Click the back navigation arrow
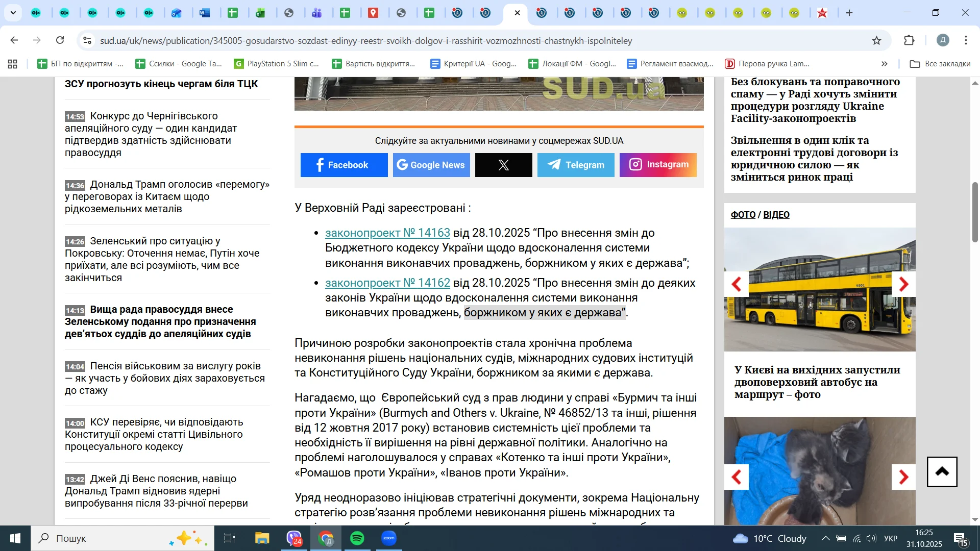 coord(14,40)
